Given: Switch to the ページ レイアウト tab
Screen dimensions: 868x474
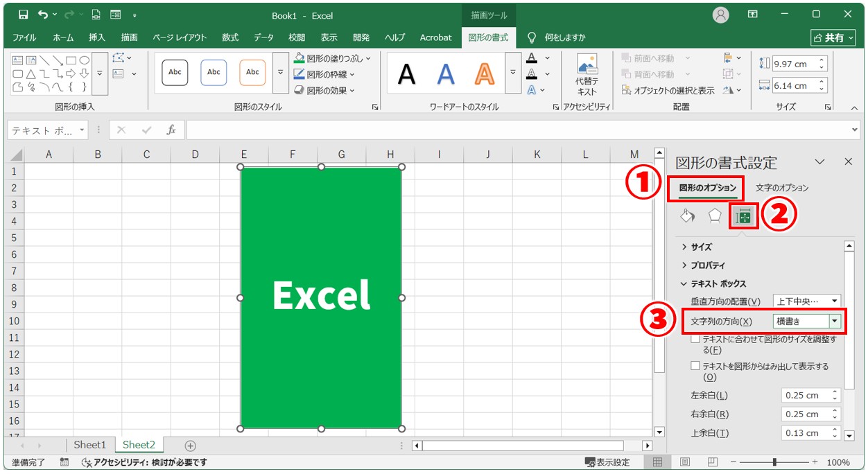Looking at the screenshot, I should pyautogui.click(x=180, y=37).
